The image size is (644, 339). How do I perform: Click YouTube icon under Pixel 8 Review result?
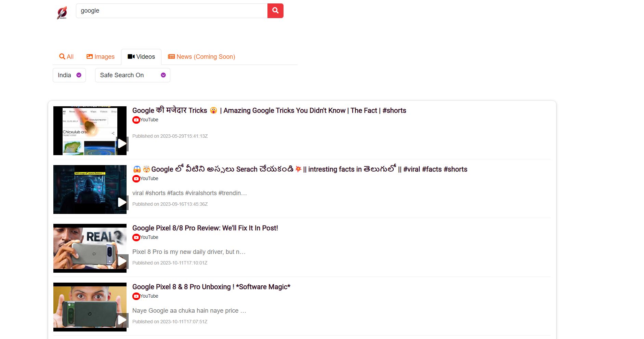(136, 238)
